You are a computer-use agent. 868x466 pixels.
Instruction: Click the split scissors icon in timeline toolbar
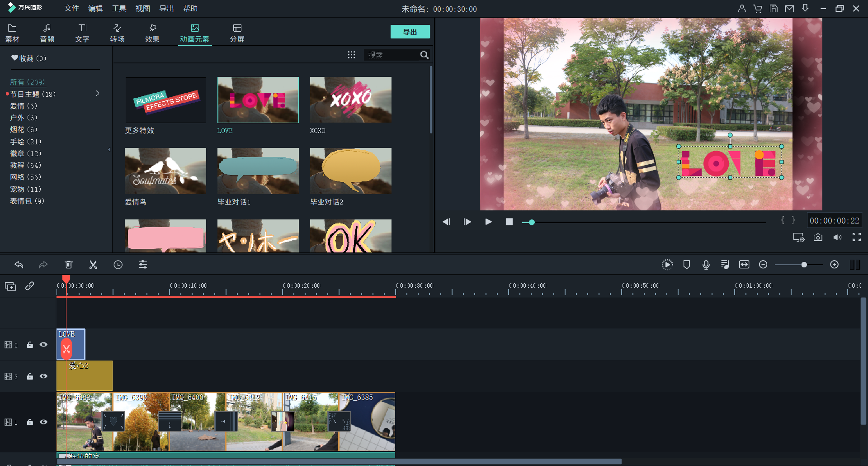click(x=93, y=265)
